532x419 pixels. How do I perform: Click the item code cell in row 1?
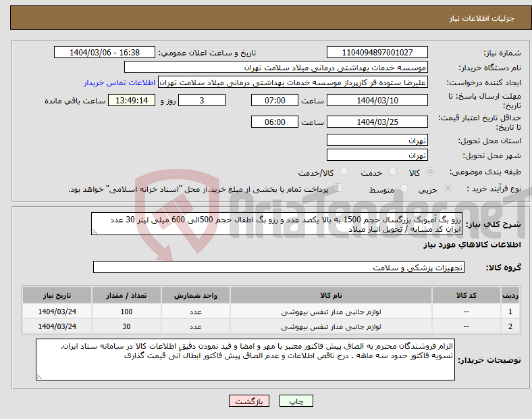(467, 312)
